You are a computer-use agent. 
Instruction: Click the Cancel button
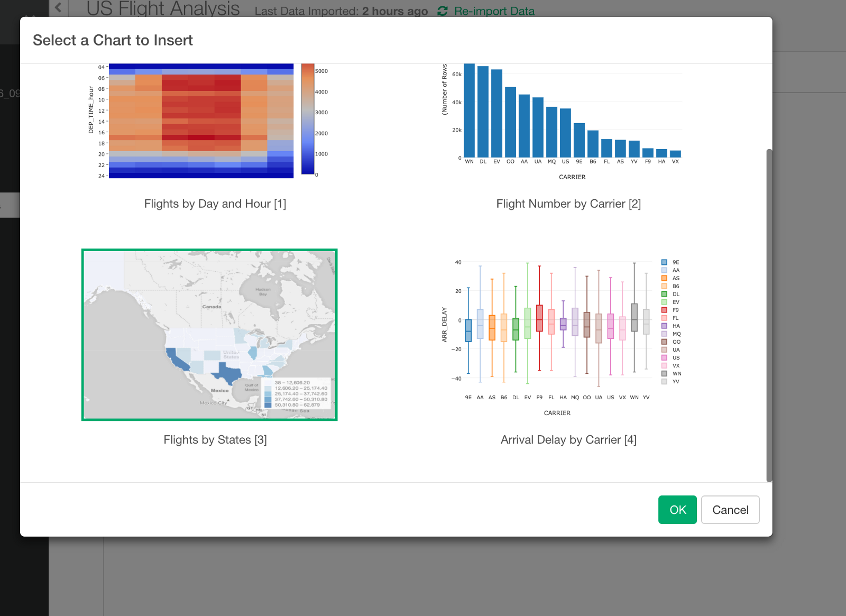click(730, 510)
